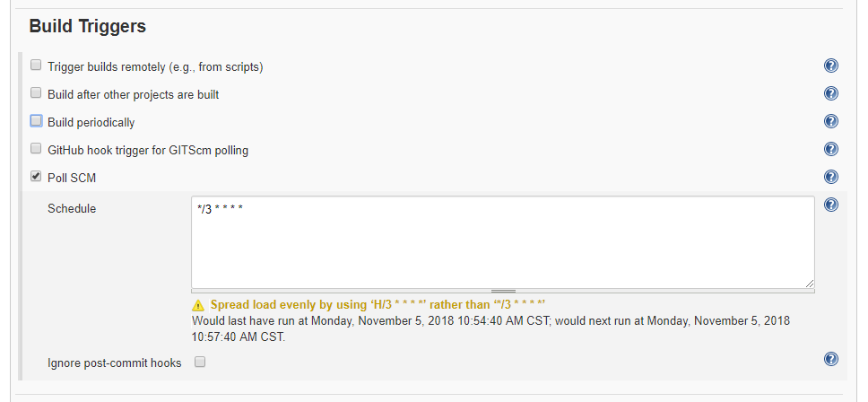
Task: Click the textarea bottom resize bar
Action: (x=503, y=291)
